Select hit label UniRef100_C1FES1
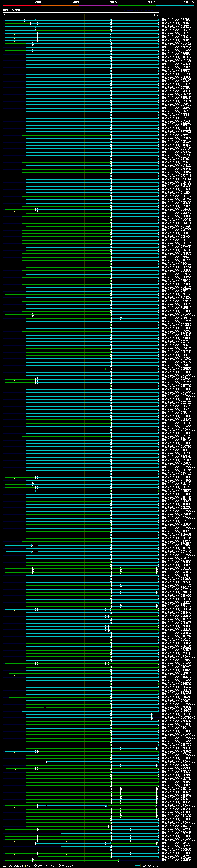This screenshot has width=197, height=868. (x=177, y=26)
